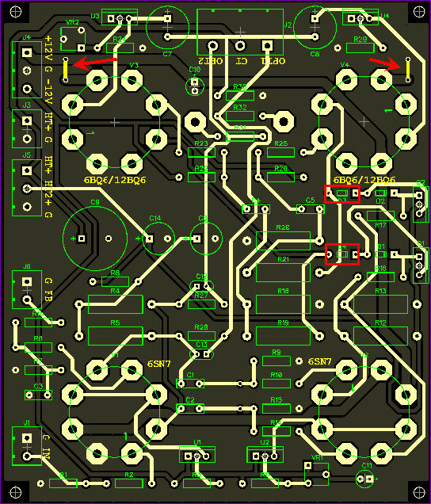This screenshot has width=431, height=504.
Task: Click the OPT2 pad text
Action: [210, 61]
